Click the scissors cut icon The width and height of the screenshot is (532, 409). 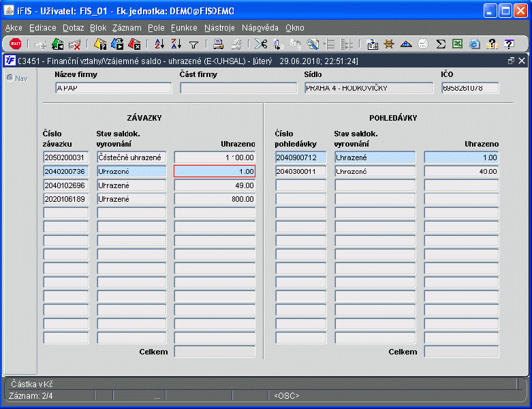coord(261,44)
